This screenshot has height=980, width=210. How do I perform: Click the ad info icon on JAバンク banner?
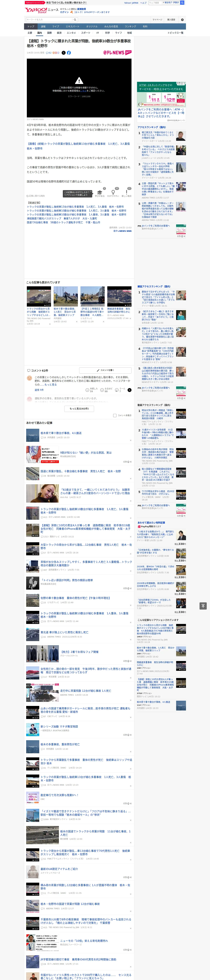tap(182, 83)
